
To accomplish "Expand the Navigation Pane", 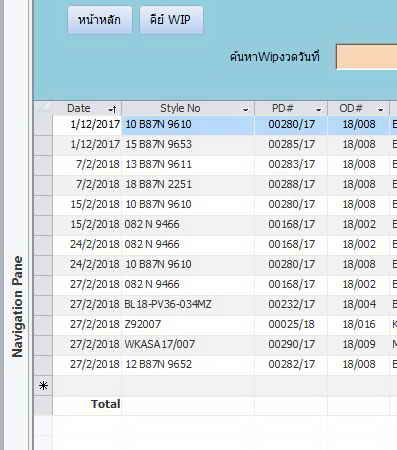I will (x=17, y=307).
